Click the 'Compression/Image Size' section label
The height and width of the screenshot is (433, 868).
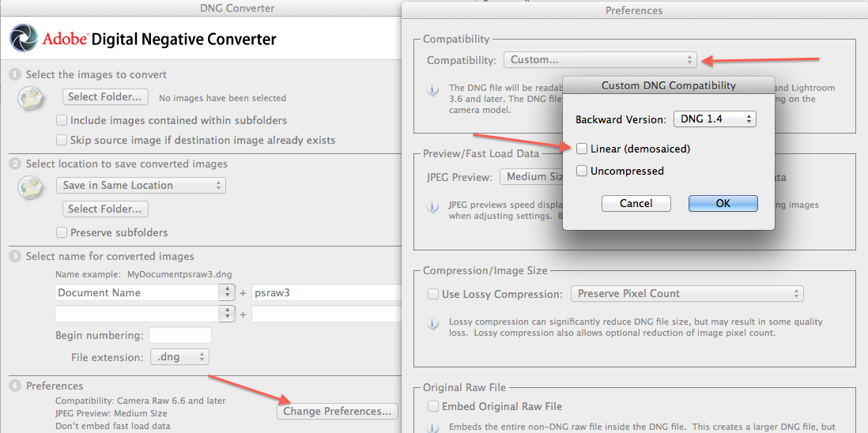point(485,271)
